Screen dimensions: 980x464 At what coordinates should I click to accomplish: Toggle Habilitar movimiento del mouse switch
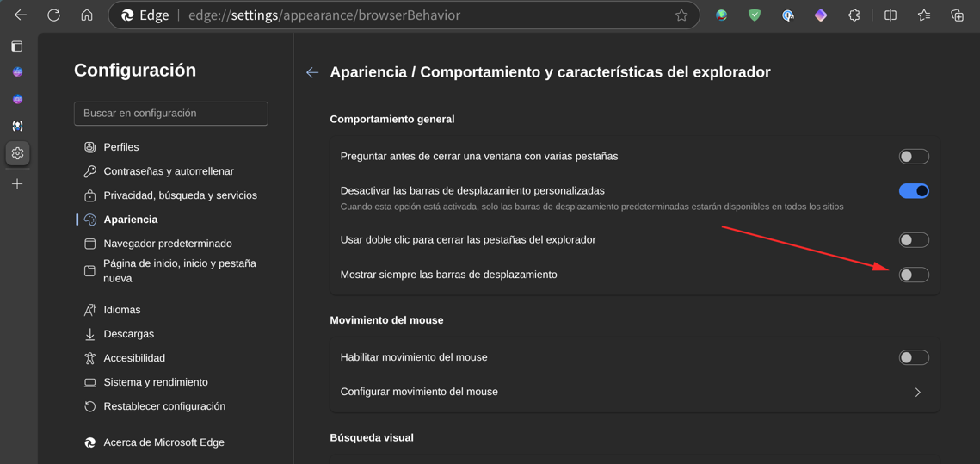914,358
